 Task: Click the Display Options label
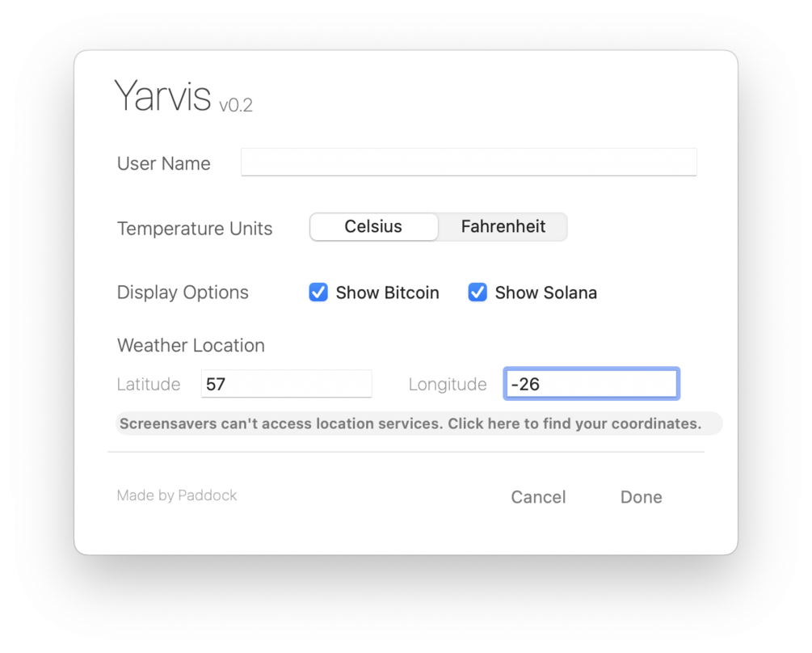click(183, 293)
